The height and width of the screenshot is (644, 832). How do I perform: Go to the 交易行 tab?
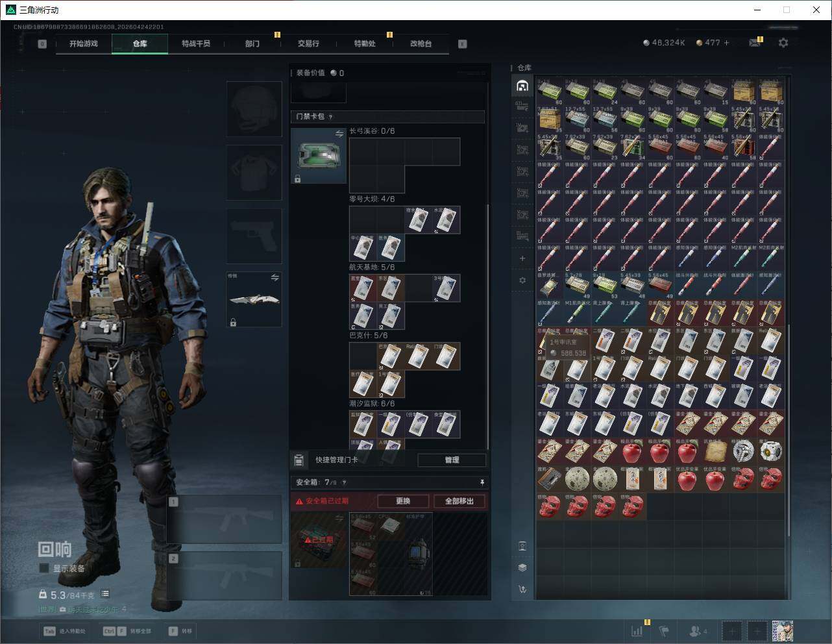308,43
